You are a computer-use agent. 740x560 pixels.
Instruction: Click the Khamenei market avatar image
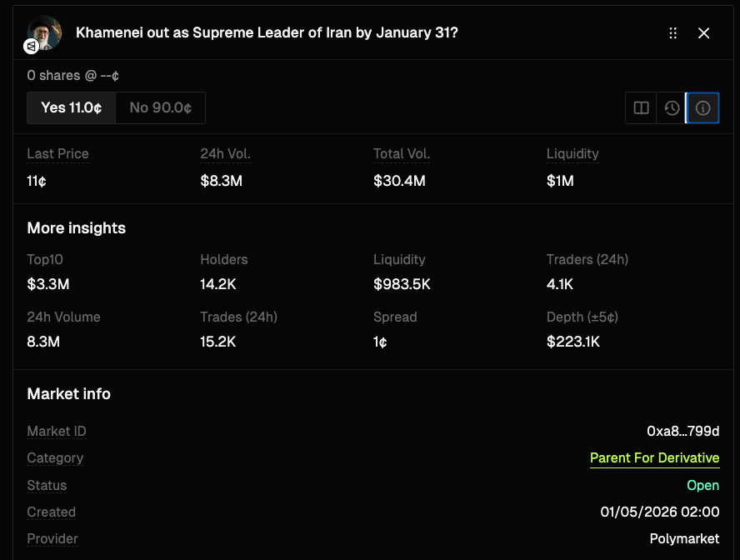click(46, 31)
